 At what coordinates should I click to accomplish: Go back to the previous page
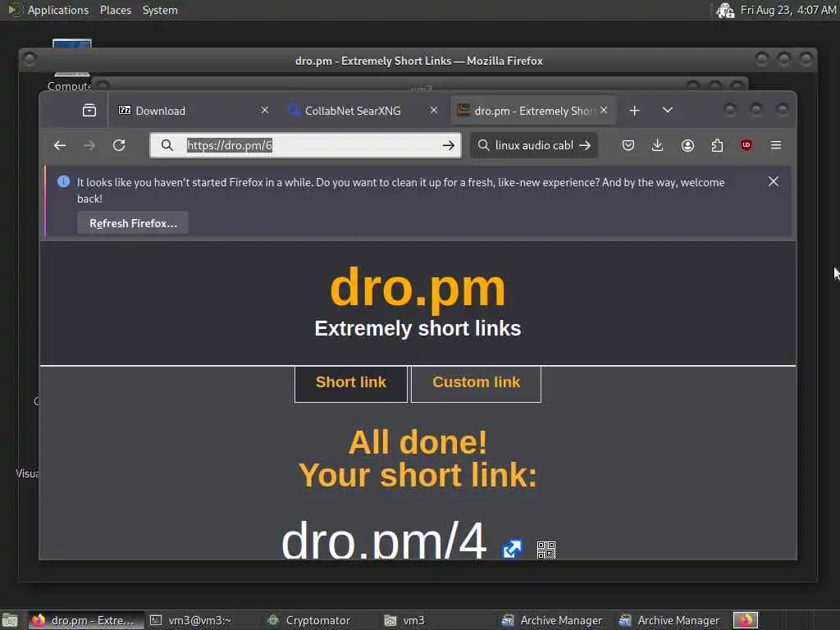[60, 145]
